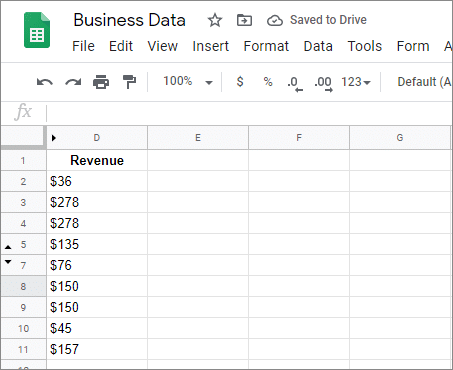Select row 2 header
Screen dimensions: 453x370
23,181
